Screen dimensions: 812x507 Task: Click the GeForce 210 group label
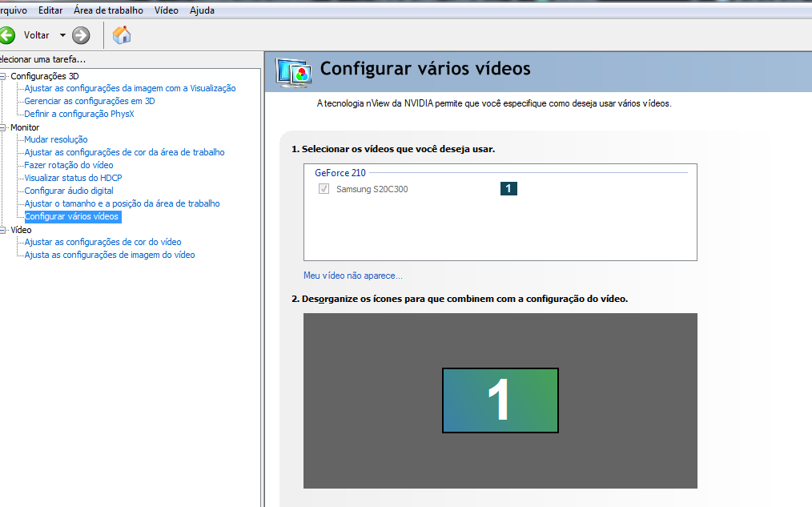[340, 173]
